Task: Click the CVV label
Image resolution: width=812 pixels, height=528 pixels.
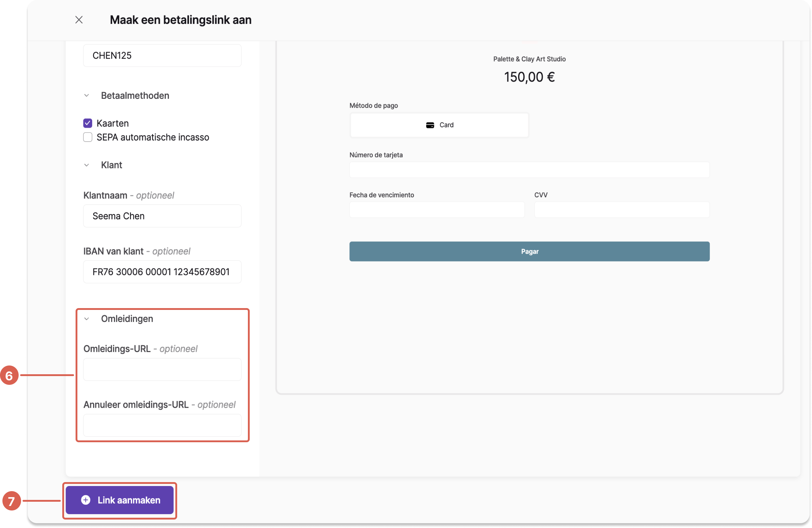Action: coord(541,195)
